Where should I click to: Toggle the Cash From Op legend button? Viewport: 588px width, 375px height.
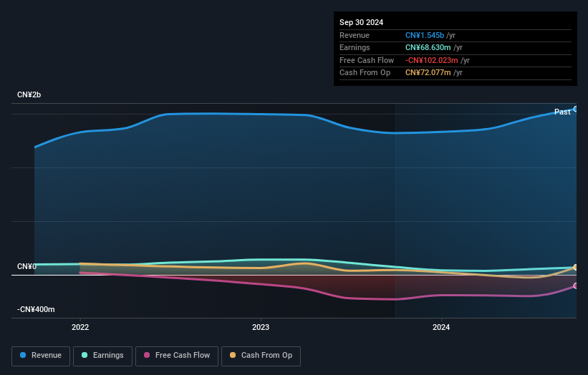pos(261,356)
